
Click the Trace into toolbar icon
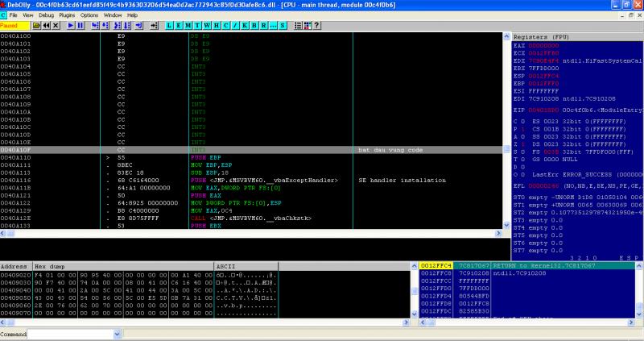(117, 26)
